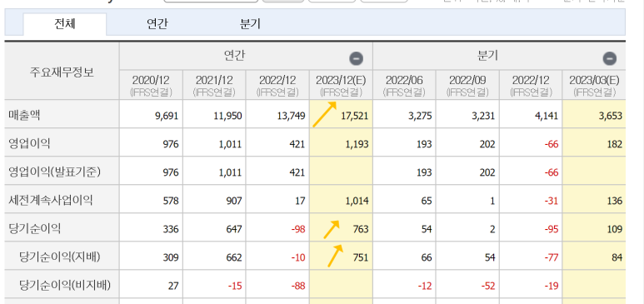Select estimated quarterly revenue 3,653
This screenshot has height=304, width=644.
pyautogui.click(x=610, y=117)
